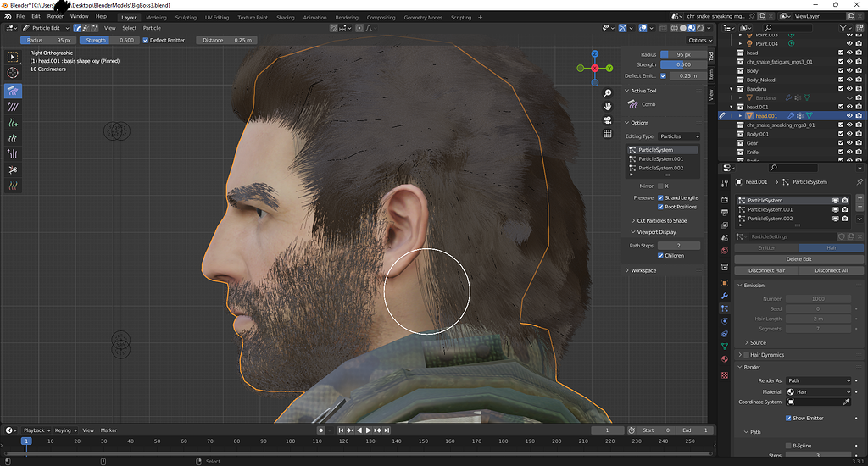Image resolution: width=868 pixels, height=466 pixels.
Task: Open the Editing Type Particles dropdown
Action: click(x=679, y=136)
